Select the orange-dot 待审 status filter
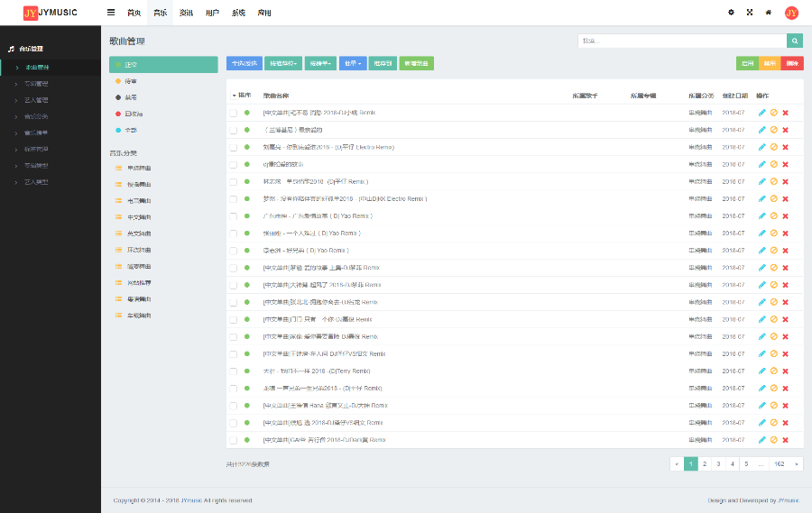 coord(126,81)
